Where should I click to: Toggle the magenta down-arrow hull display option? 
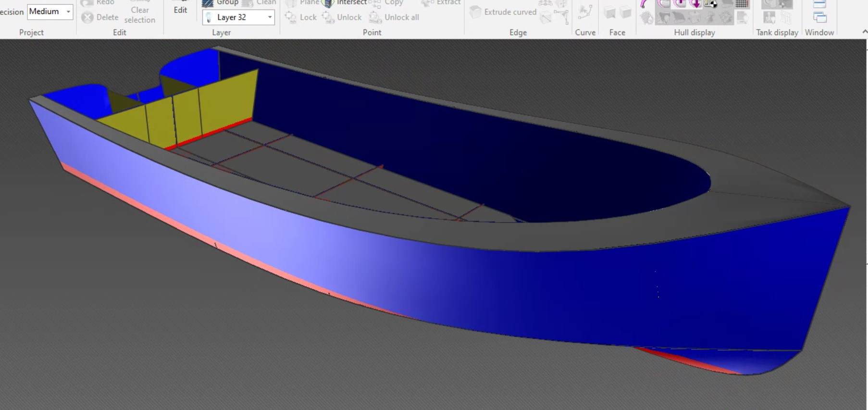(x=695, y=4)
